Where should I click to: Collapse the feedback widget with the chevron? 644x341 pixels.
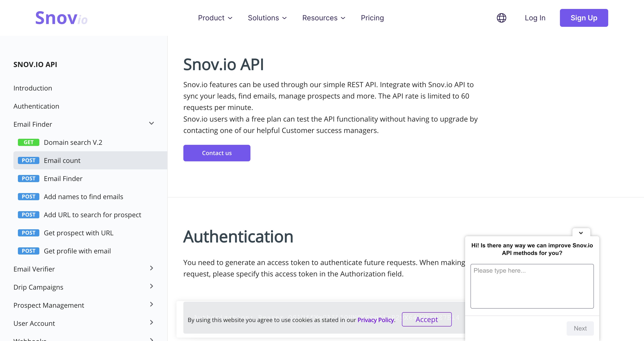[x=581, y=233]
